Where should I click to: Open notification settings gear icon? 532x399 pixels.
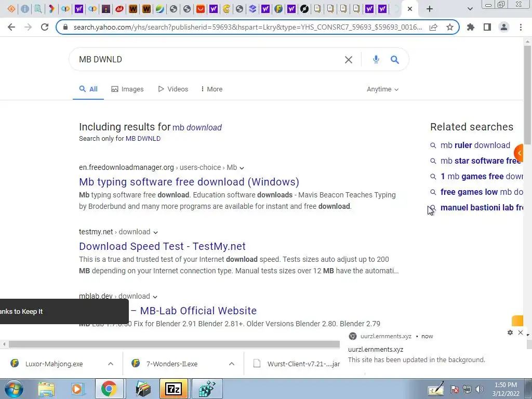510,332
